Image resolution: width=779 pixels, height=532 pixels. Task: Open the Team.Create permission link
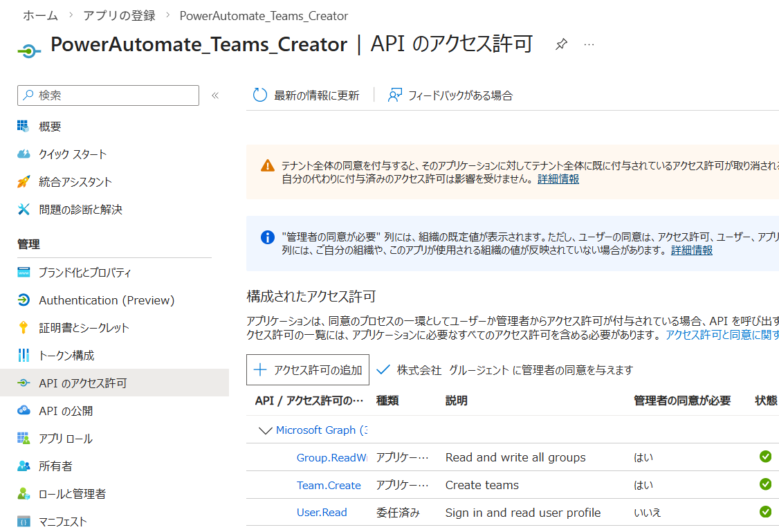pyautogui.click(x=329, y=485)
